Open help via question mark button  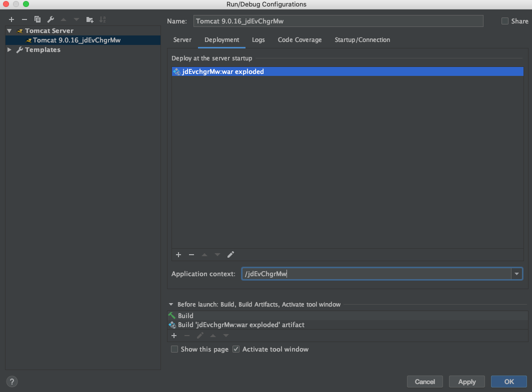click(12, 382)
